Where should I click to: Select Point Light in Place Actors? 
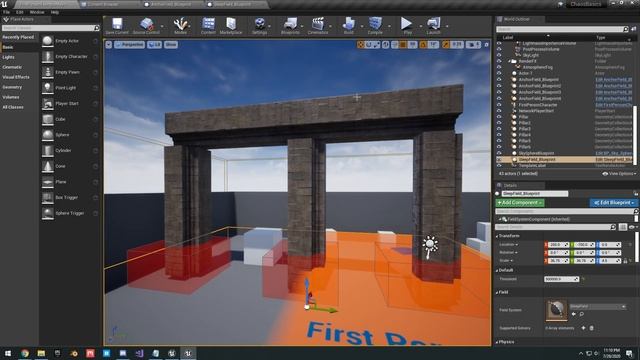click(48, 88)
